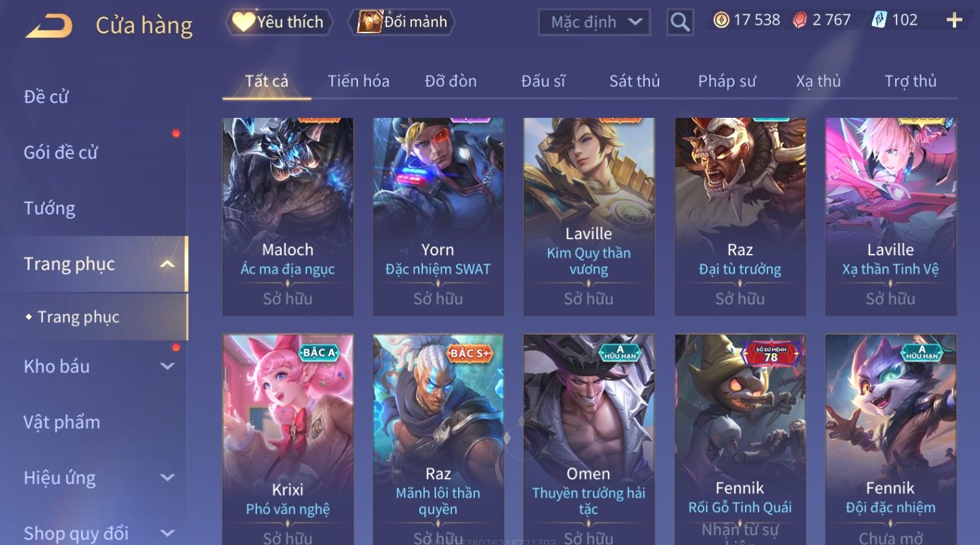Click the blue voucher currency icon

click(x=879, y=20)
